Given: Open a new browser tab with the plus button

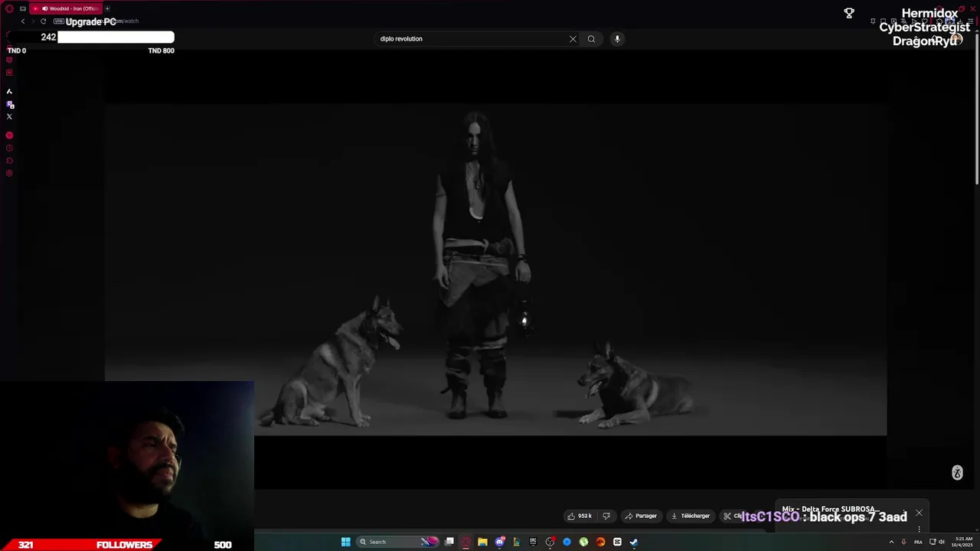Looking at the screenshot, I should click(107, 8).
